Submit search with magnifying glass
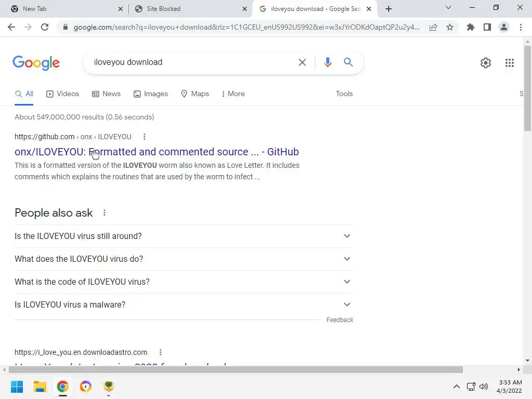The width and height of the screenshot is (532, 399). click(348, 62)
